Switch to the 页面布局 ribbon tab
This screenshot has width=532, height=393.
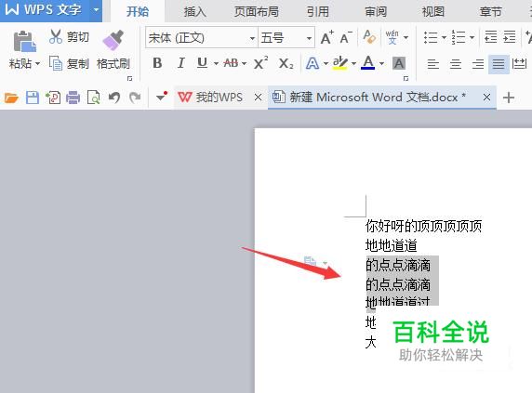[256, 12]
